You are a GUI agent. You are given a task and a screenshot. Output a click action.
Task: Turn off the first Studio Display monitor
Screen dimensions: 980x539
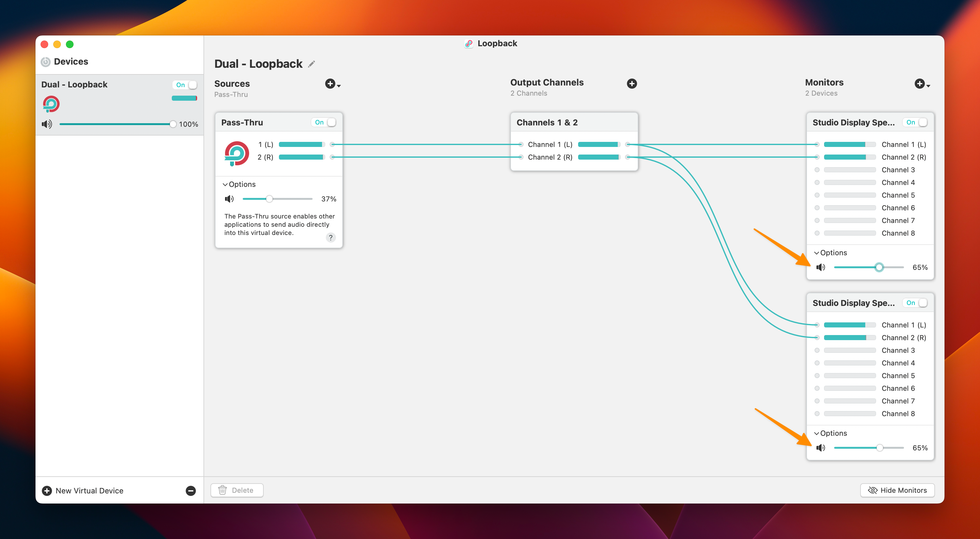(915, 122)
